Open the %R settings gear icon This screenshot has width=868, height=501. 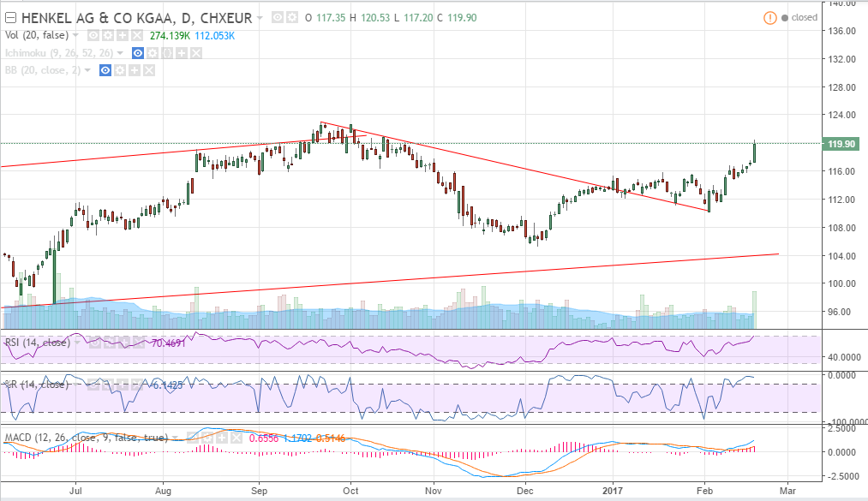point(107,385)
